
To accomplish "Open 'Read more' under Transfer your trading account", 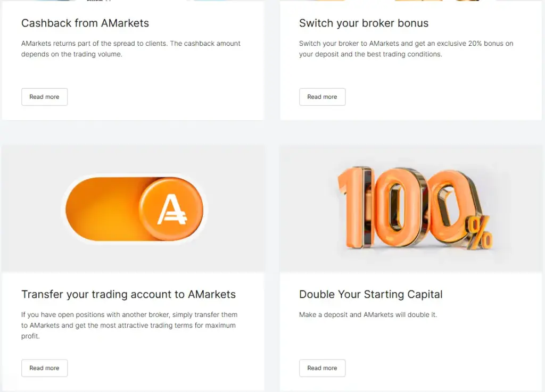I will coord(44,368).
